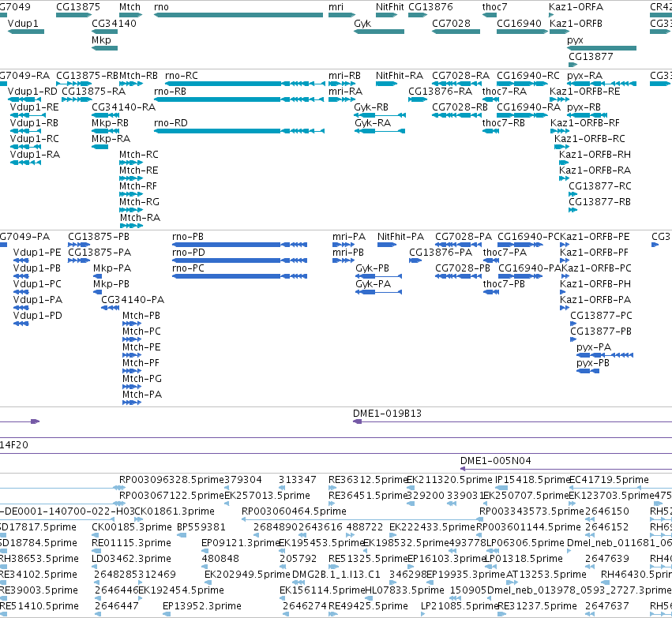Click the RE49425.5prime EST label
The height and width of the screenshot is (618, 672).
tap(368, 606)
